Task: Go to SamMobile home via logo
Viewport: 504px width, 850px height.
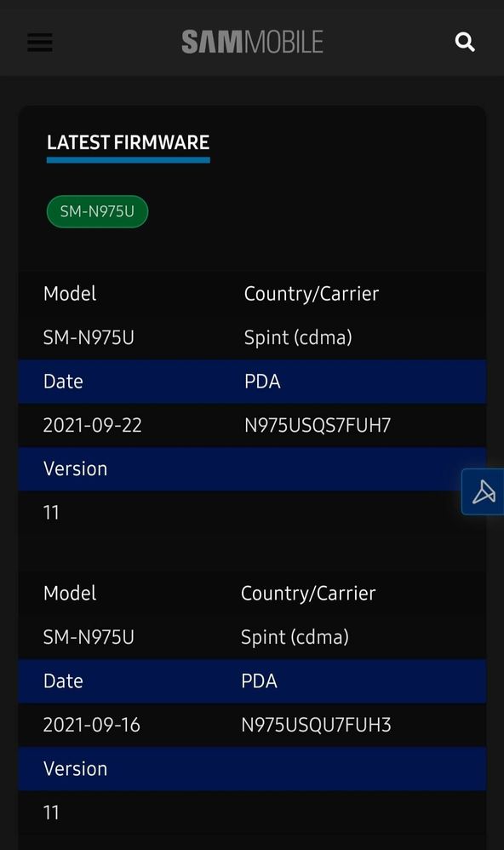Action: pos(252,42)
